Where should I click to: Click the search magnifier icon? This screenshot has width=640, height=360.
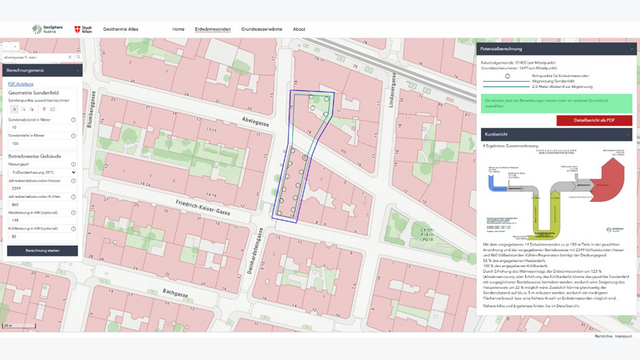pyautogui.click(x=78, y=57)
